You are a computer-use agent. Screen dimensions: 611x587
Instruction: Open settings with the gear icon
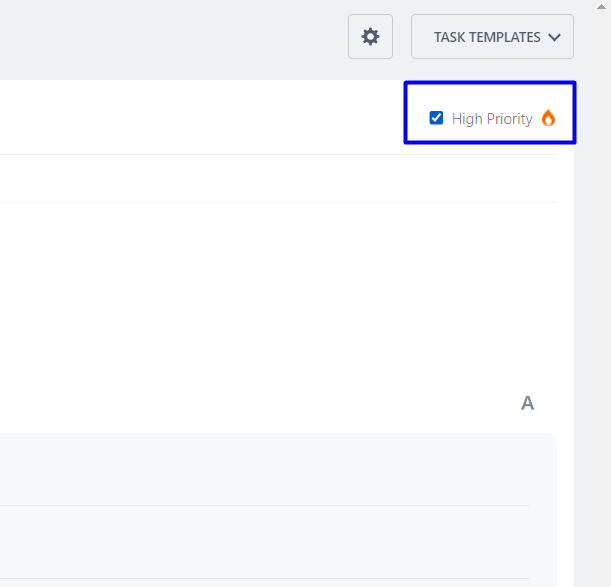click(x=370, y=37)
